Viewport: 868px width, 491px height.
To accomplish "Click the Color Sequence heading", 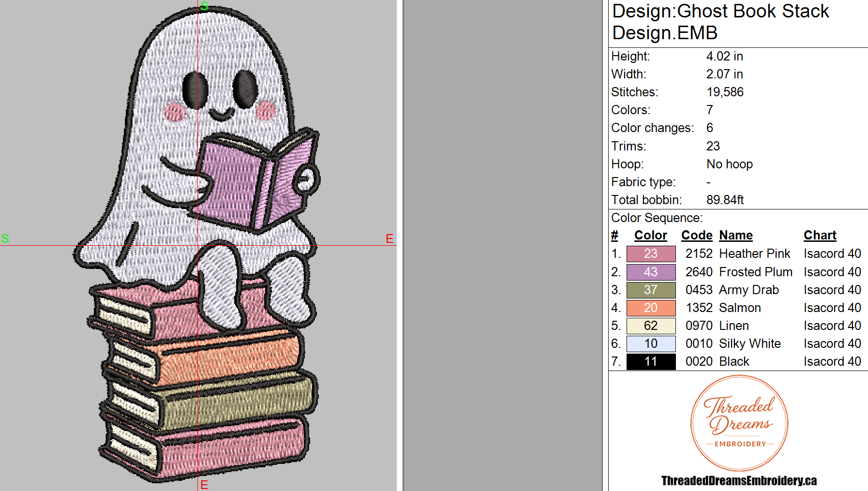I will point(657,218).
